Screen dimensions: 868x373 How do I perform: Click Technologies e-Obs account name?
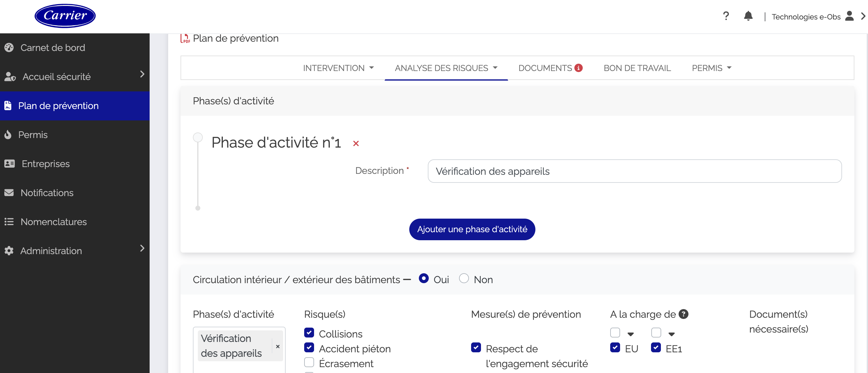pyautogui.click(x=806, y=17)
